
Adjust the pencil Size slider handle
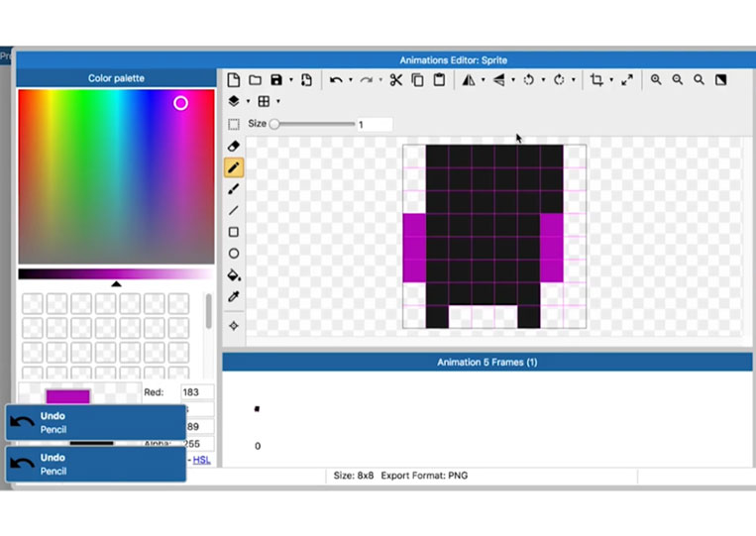[274, 125]
